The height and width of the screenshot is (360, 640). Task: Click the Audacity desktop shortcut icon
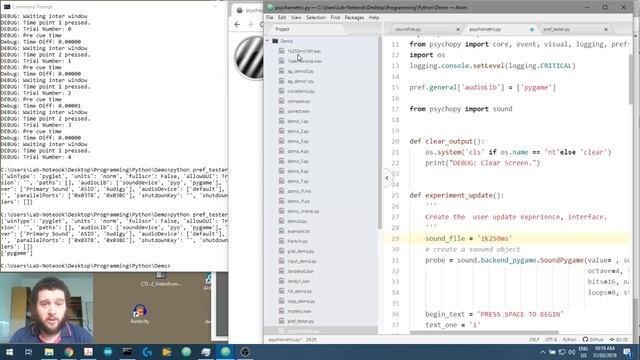click(x=140, y=313)
